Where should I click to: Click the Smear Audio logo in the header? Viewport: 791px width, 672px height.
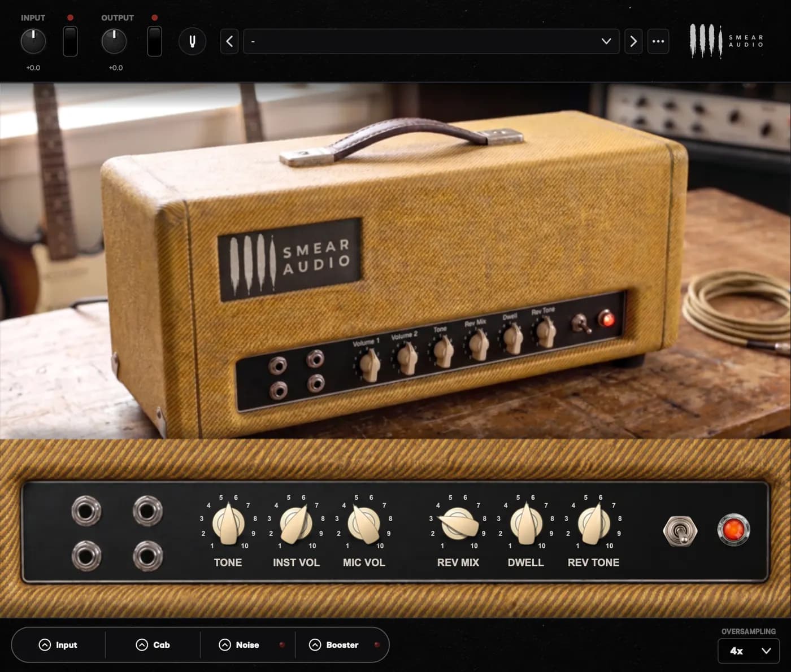tap(727, 41)
